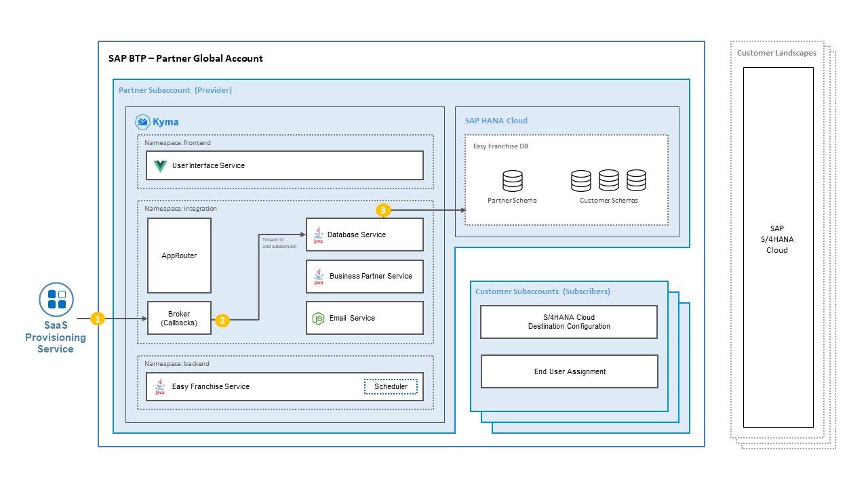Click the SAP BTP – Partner Global Account title
The image size is (868, 488).
coord(186,58)
